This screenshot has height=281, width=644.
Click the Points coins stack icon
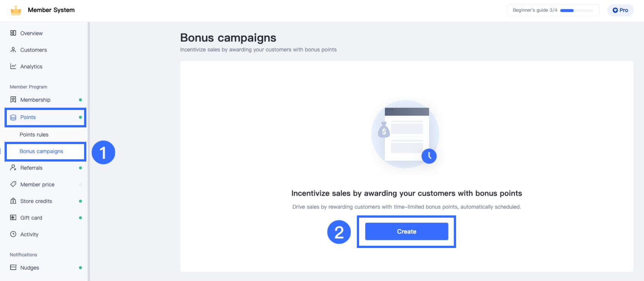tap(13, 118)
